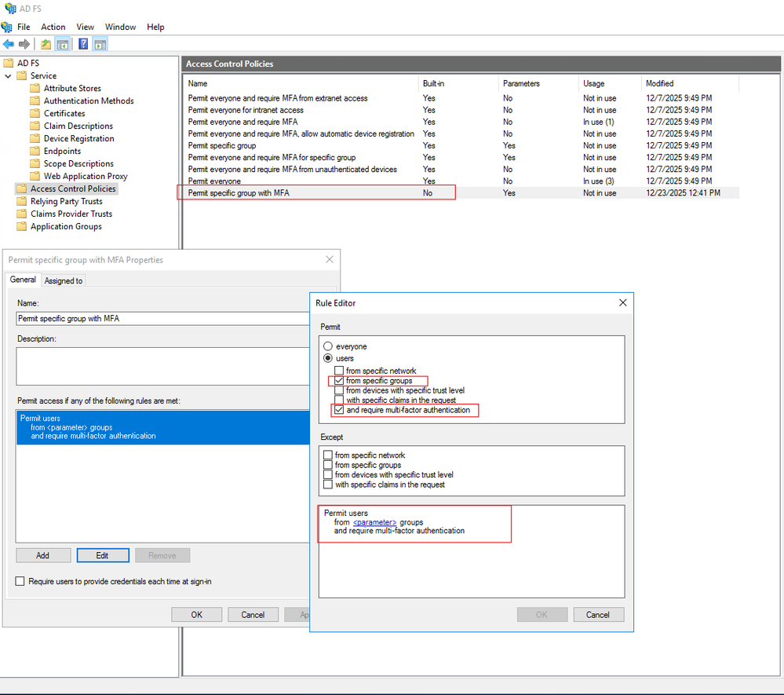Select 'Permit everyone and require MFA from extranet access'
Image resolution: width=784 pixels, height=695 pixels.
coord(278,99)
